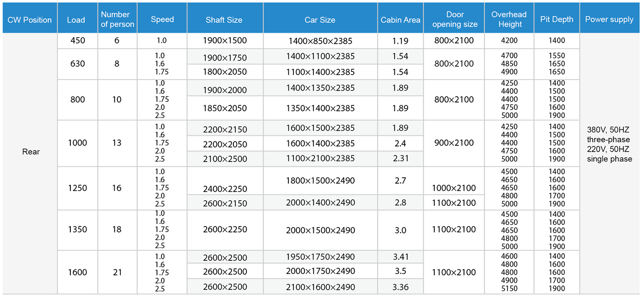
Task: Select the 900×2100 door opening cell
Action: (x=455, y=143)
